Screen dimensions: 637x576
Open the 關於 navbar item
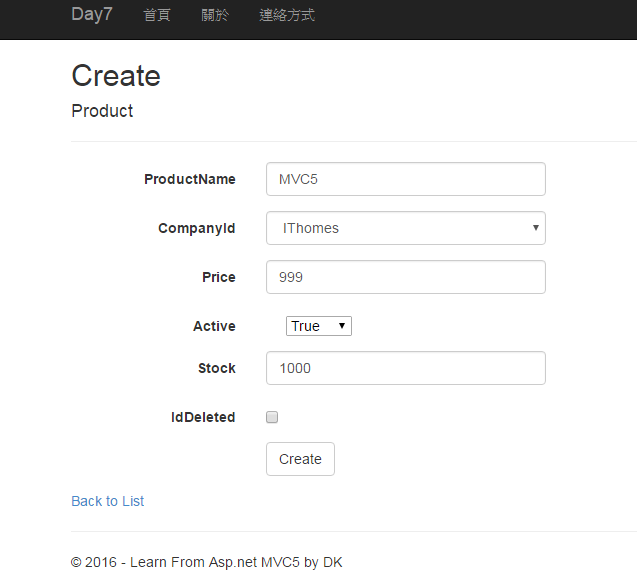(215, 15)
